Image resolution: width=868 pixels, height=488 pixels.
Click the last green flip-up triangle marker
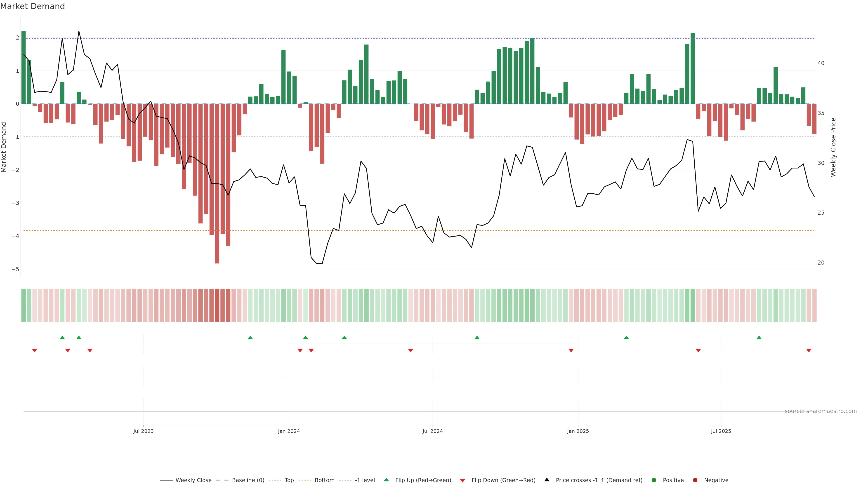759,338
